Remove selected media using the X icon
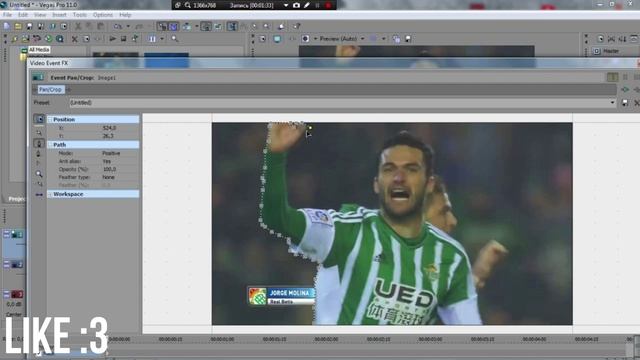640x360 pixels. coord(74,39)
